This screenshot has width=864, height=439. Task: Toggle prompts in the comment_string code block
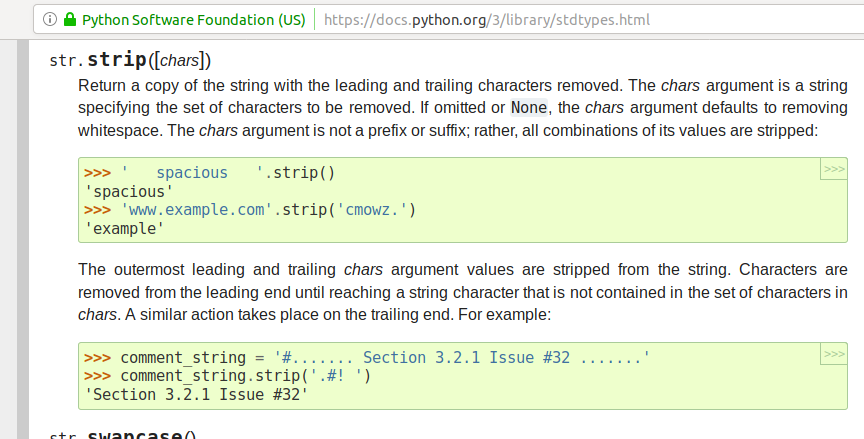(x=834, y=354)
